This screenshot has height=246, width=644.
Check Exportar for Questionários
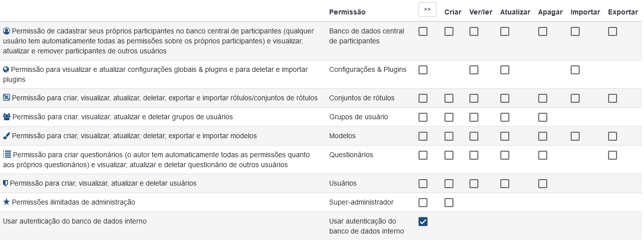coord(613,155)
